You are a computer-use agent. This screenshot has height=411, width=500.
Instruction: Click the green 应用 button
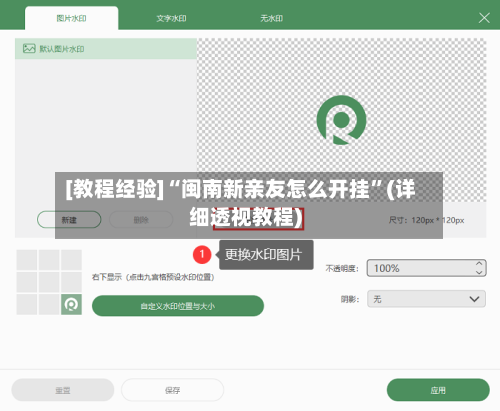(x=438, y=390)
